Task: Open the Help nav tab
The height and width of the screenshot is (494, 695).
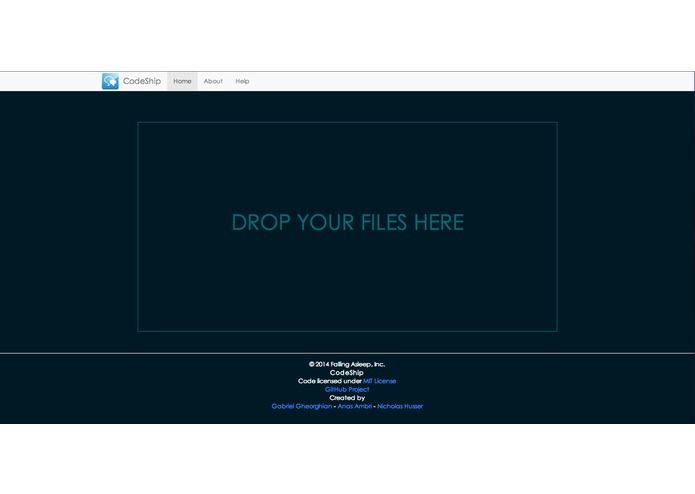Action: (x=242, y=81)
